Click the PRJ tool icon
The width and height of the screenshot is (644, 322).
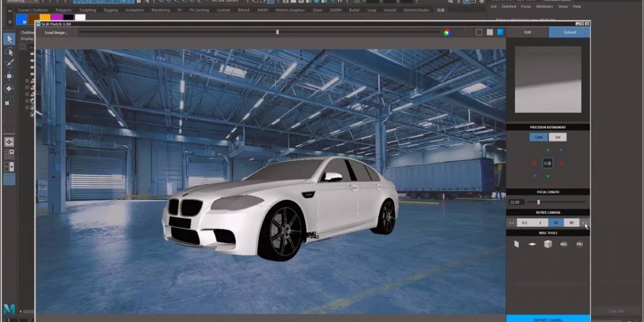point(580,244)
